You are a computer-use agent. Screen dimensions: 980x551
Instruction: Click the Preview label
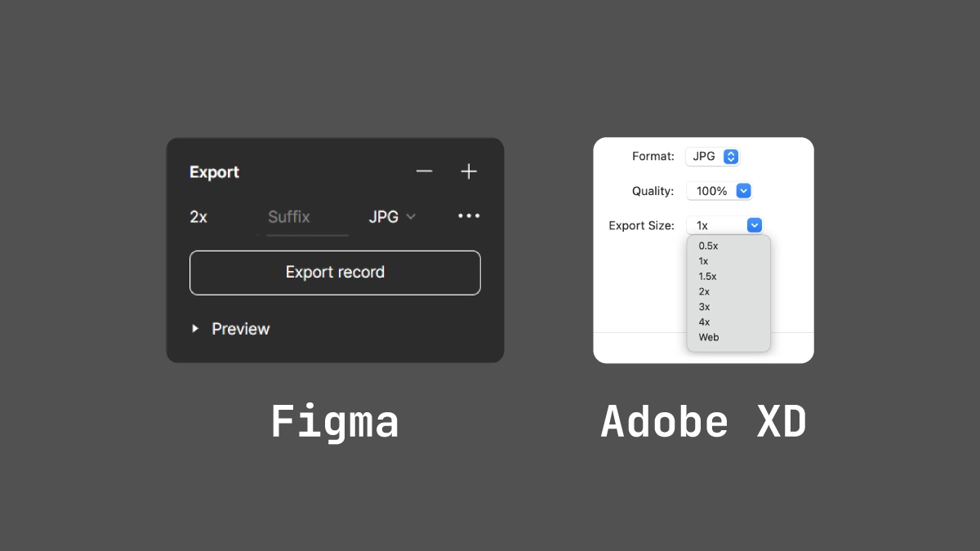[240, 329]
